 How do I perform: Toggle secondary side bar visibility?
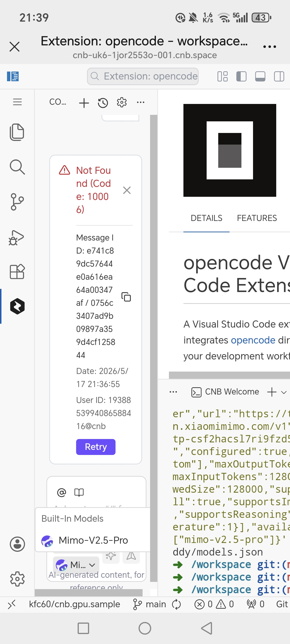pos(279,76)
